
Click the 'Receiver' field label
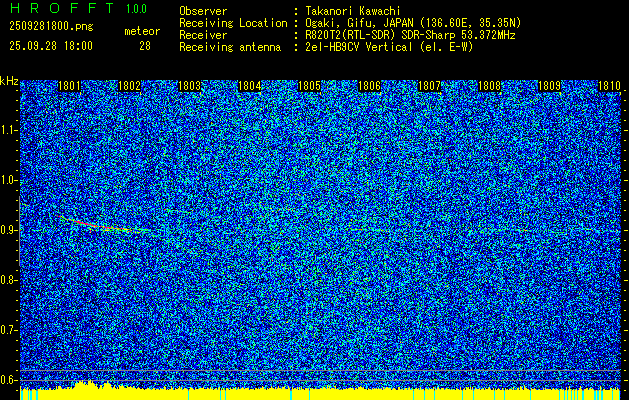click(x=203, y=35)
